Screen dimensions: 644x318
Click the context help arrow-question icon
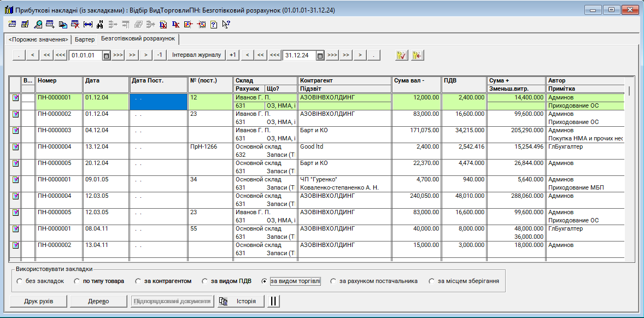[226, 24]
